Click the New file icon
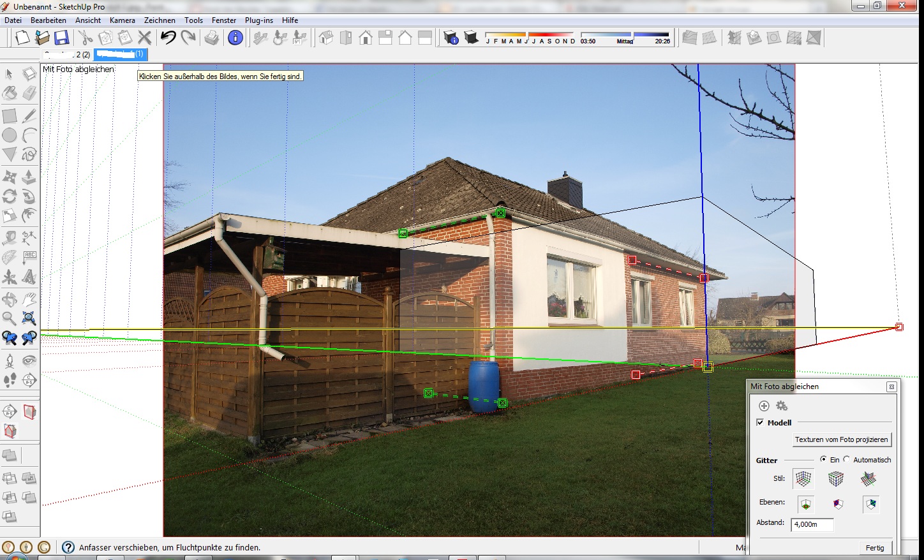The width and height of the screenshot is (924, 560). pyautogui.click(x=22, y=38)
